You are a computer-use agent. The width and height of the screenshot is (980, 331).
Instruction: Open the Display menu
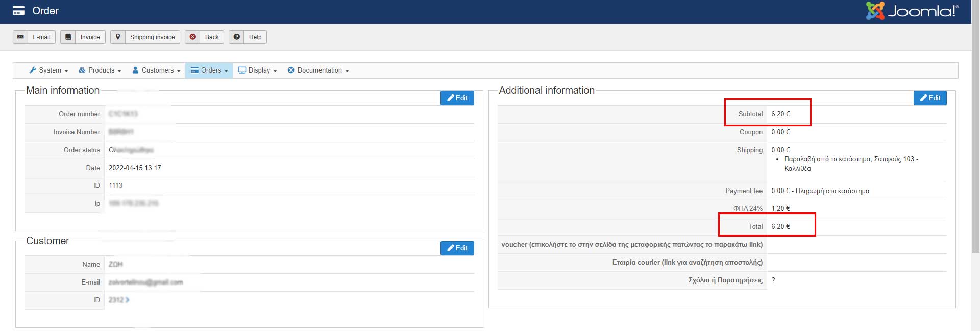pyautogui.click(x=258, y=70)
